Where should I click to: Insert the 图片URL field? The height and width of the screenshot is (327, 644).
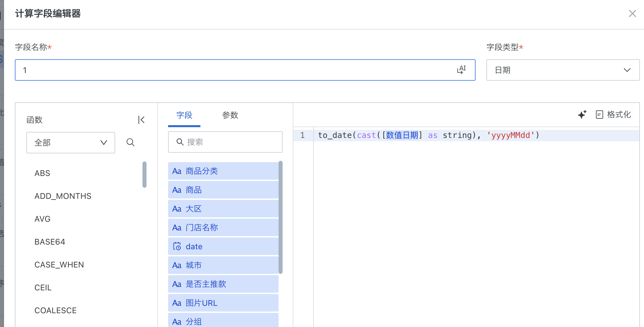(223, 303)
